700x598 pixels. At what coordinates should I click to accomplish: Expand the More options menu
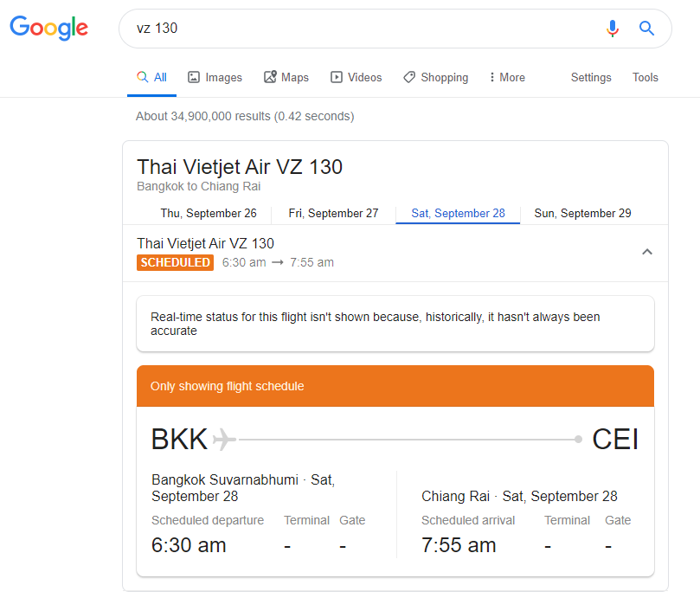(506, 77)
